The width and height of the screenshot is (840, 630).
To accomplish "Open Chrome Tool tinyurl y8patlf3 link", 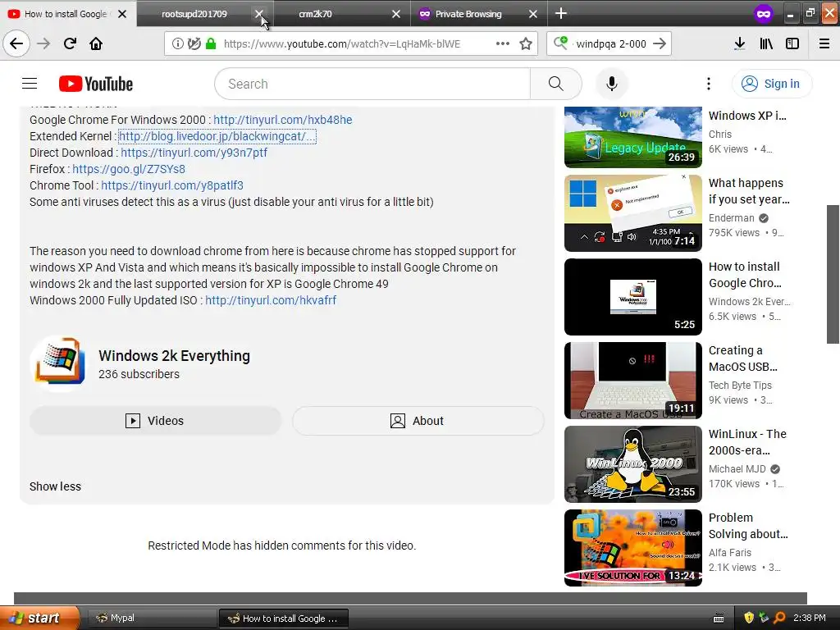I will coord(172,185).
